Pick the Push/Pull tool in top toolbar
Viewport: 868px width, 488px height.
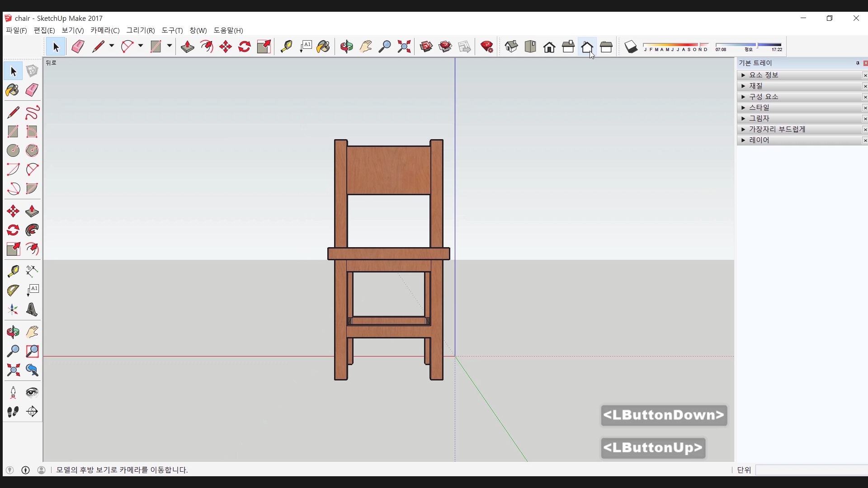(x=187, y=47)
